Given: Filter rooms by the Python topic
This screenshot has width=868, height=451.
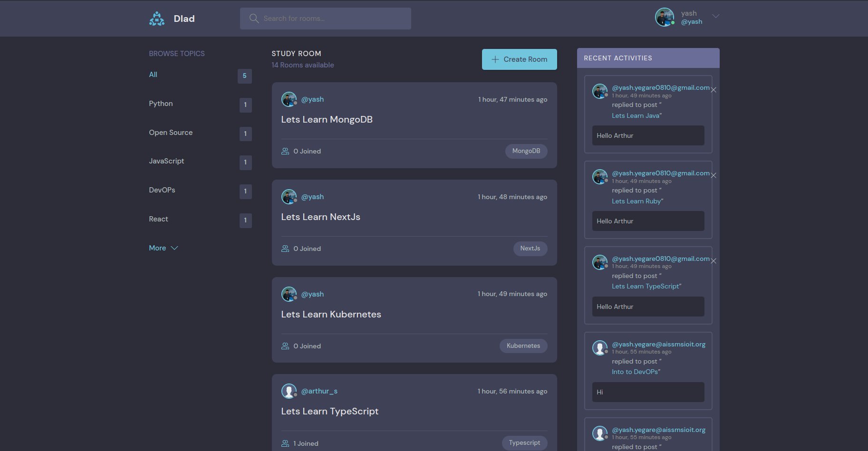Looking at the screenshot, I should click(x=161, y=103).
